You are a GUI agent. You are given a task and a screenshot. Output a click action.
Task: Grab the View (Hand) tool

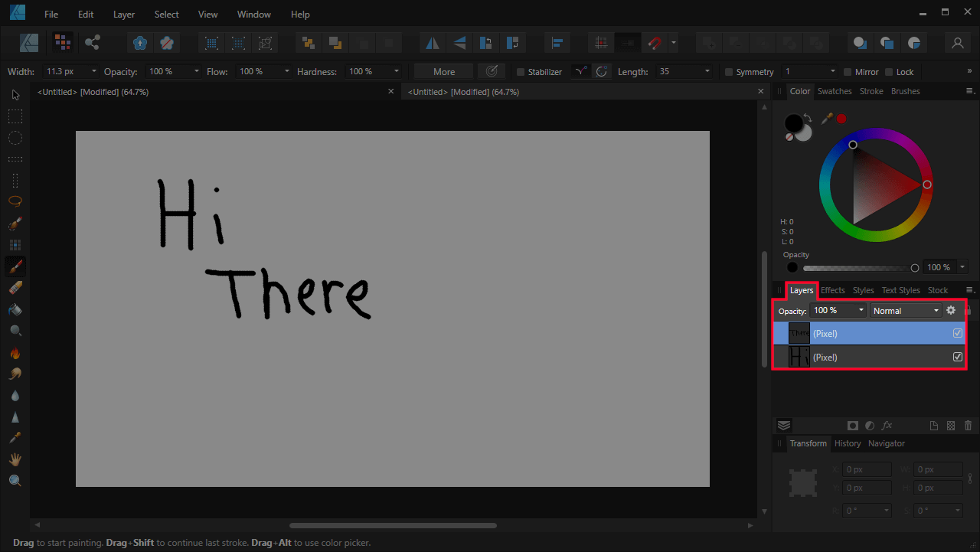[x=15, y=459]
